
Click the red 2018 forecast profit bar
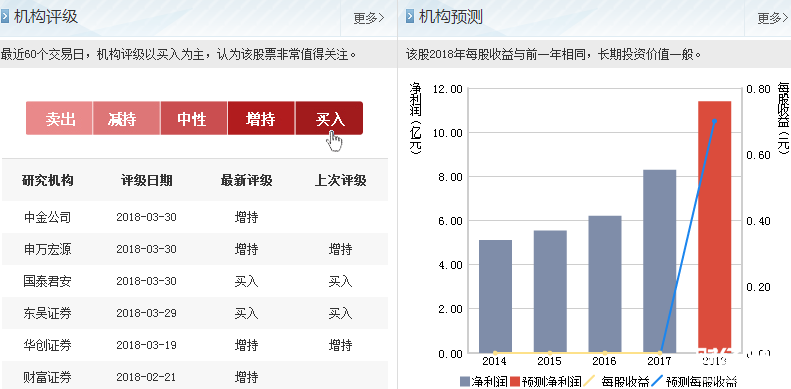tap(714, 227)
